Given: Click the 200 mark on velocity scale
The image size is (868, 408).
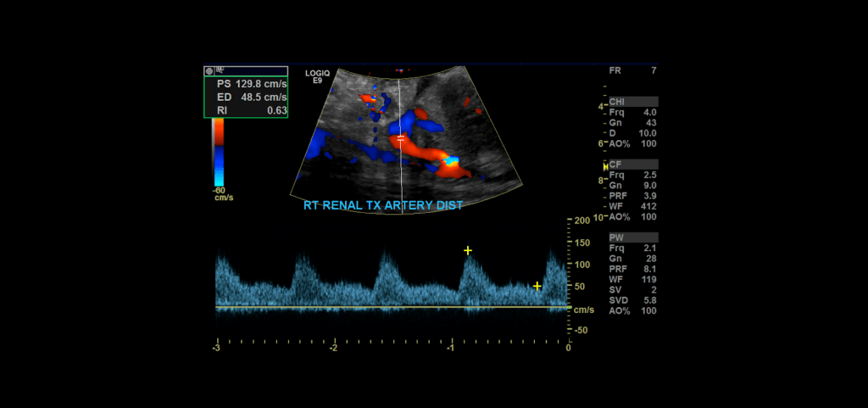Looking at the screenshot, I should click(x=581, y=220).
